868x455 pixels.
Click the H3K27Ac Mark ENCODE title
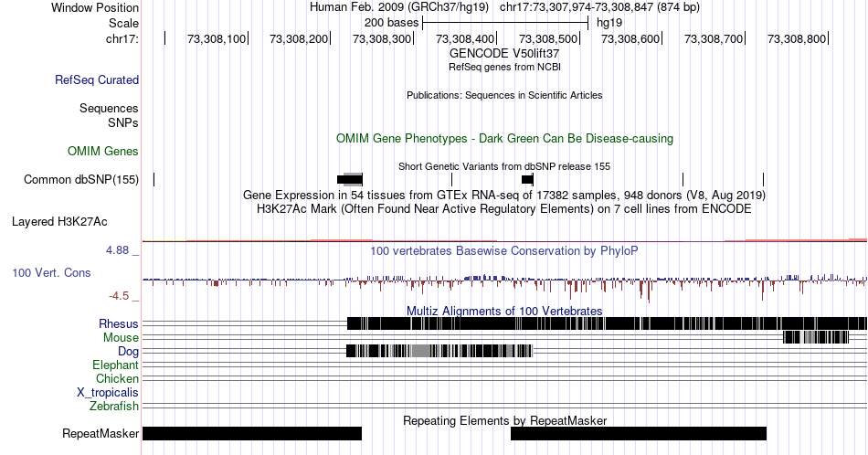[x=504, y=208]
